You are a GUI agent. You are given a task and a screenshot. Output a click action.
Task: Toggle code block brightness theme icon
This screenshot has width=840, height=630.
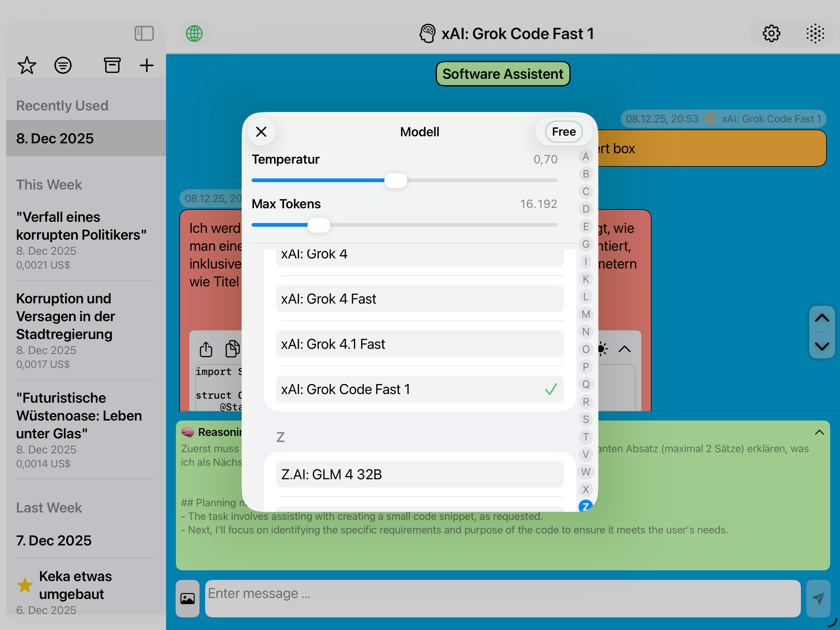click(x=603, y=349)
